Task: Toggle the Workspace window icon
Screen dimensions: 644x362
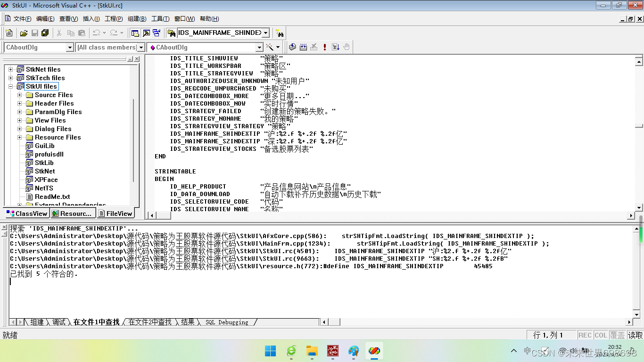Action: point(135,33)
